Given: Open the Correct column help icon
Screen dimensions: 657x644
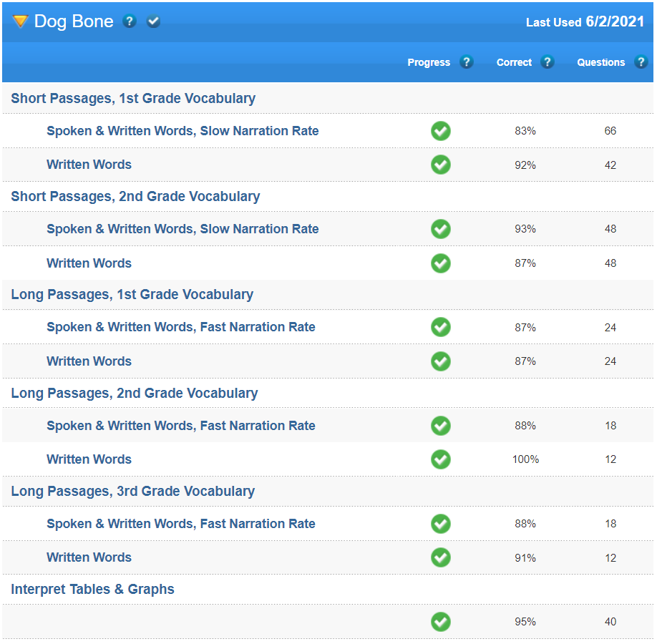Looking at the screenshot, I should click(547, 62).
